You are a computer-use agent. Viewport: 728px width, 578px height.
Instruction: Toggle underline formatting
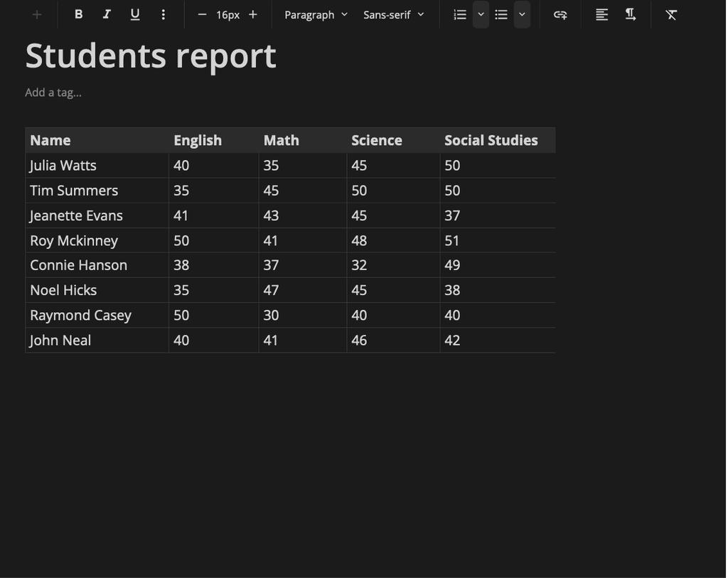point(135,14)
